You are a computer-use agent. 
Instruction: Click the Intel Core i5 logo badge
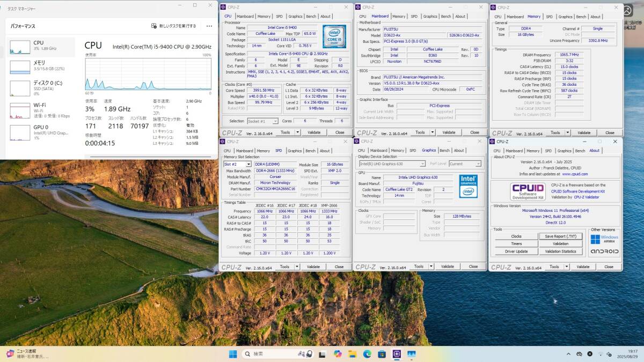coord(334,35)
